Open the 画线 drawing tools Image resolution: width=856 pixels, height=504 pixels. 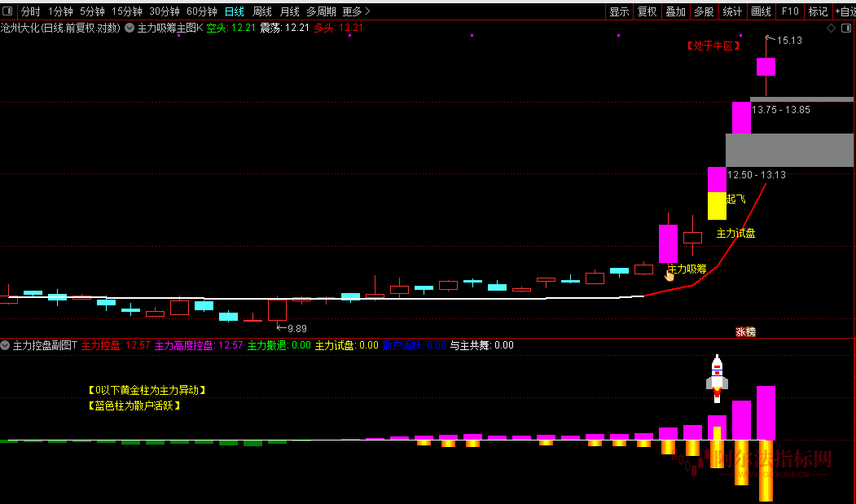(761, 11)
